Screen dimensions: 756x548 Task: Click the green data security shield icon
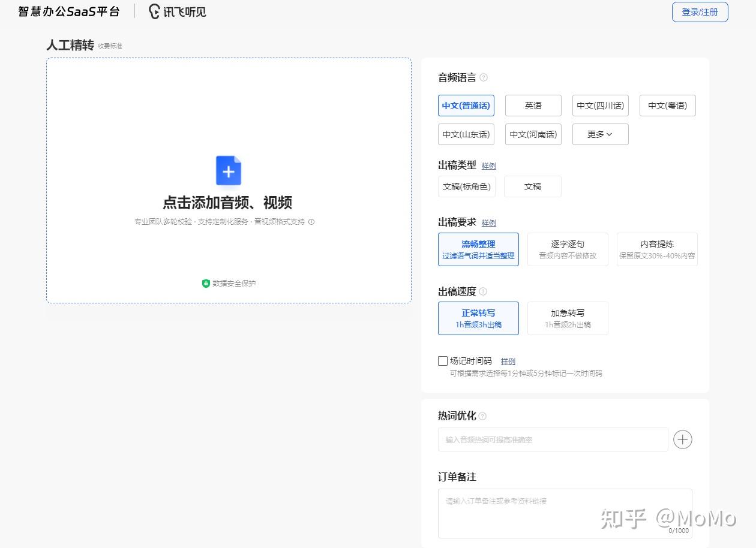206,283
